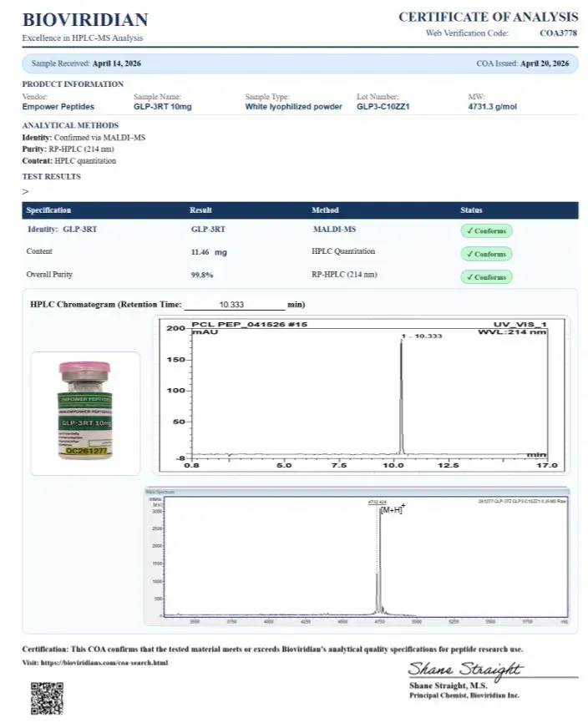Click the Content Conforms status badge
The width and height of the screenshot is (588, 728).
coord(486,254)
